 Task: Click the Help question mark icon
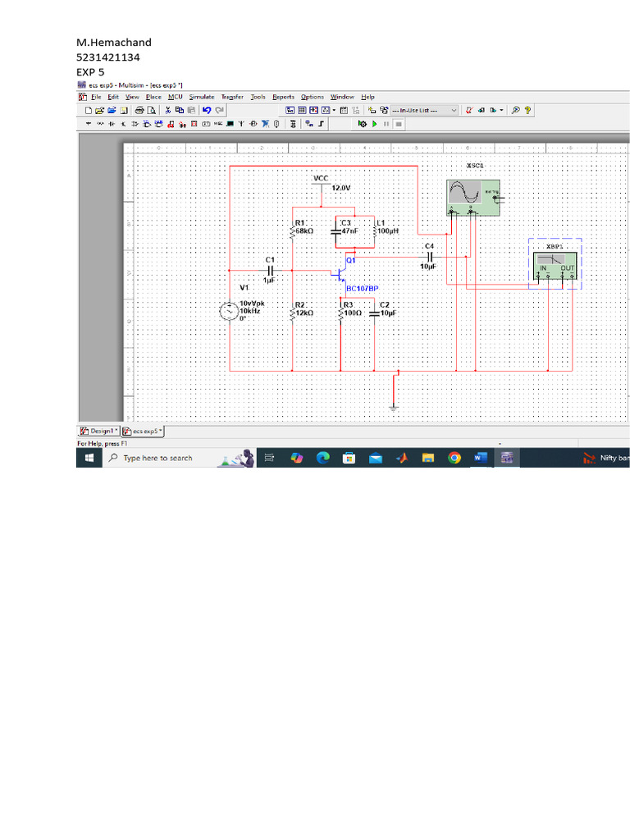click(529, 110)
